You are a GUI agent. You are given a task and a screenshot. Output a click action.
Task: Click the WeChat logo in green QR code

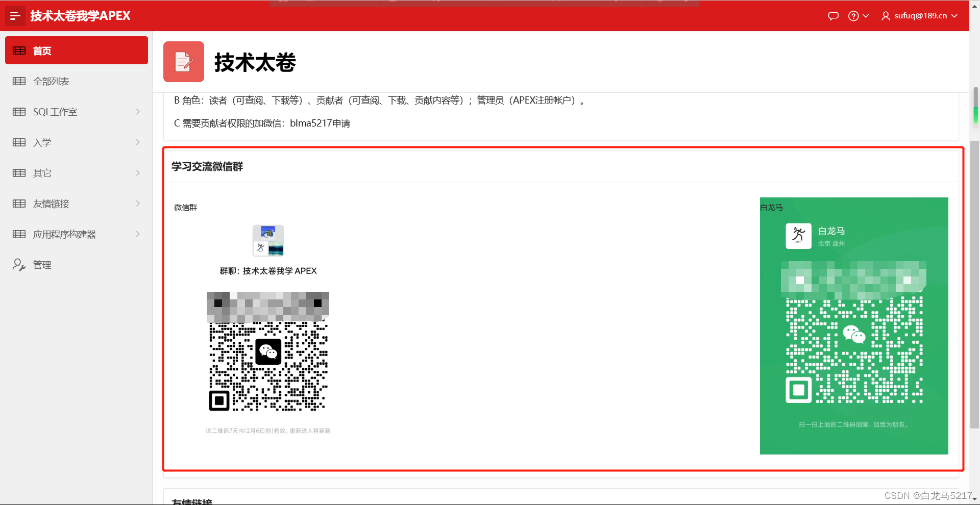click(854, 335)
